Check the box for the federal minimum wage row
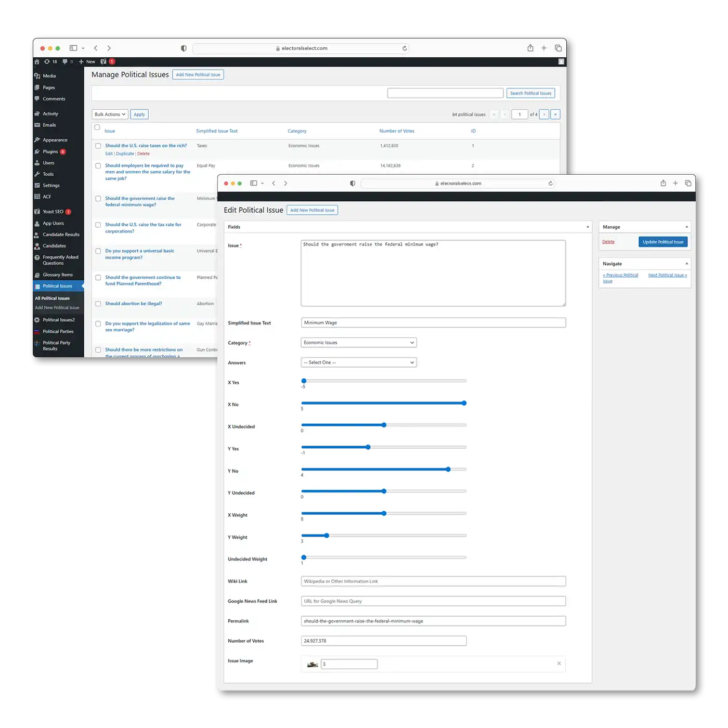728x728 pixels. click(98, 199)
